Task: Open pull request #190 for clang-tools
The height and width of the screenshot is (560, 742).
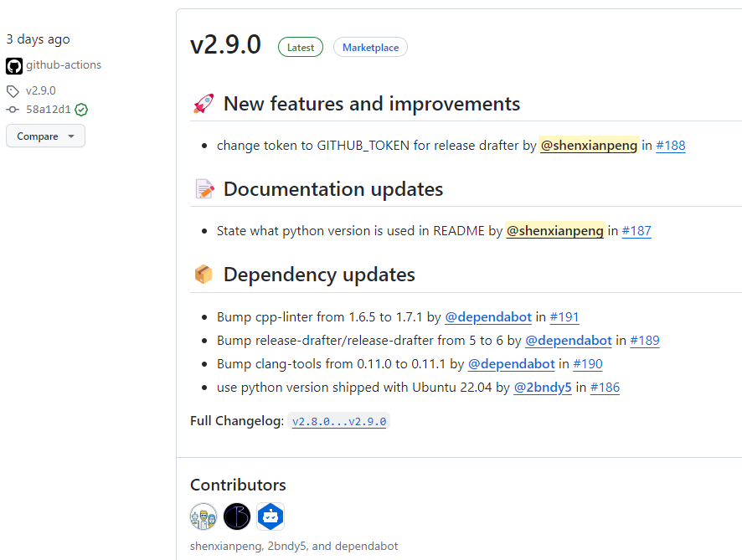Action: [588, 364]
